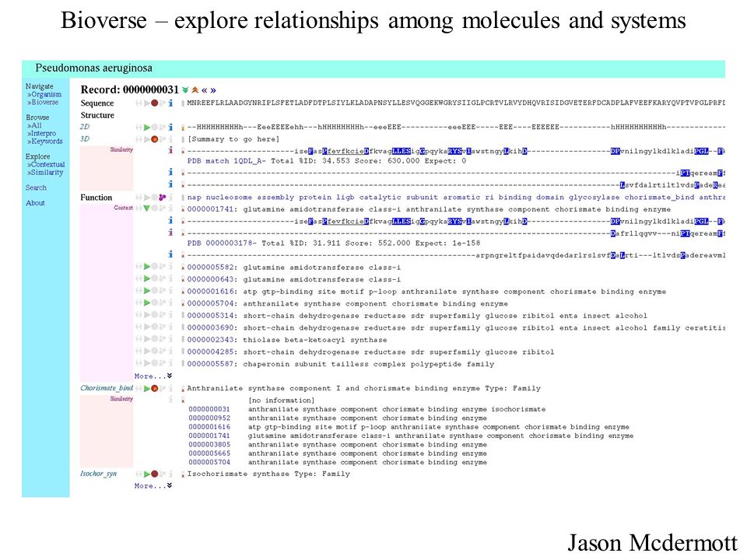Image resolution: width=747 pixels, height=560 pixels.
Task: Click the red level indicator before record 0000001741
Action: [x=183, y=209]
